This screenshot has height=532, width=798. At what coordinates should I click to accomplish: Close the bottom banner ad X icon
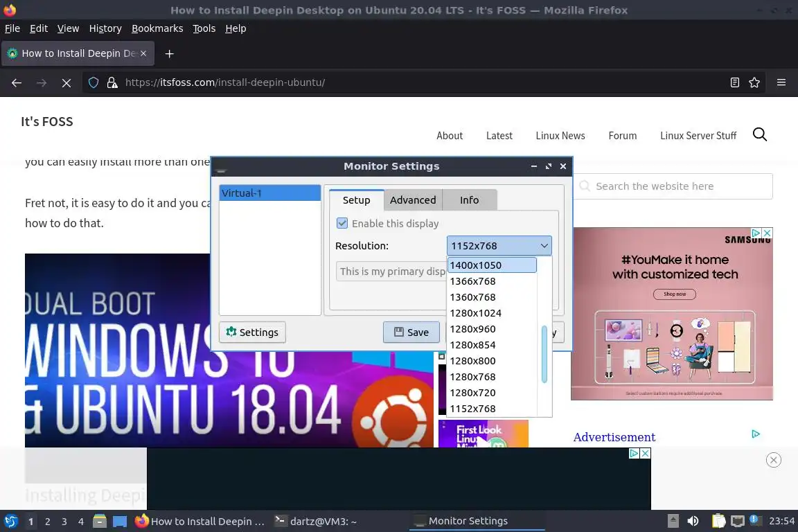click(646, 453)
